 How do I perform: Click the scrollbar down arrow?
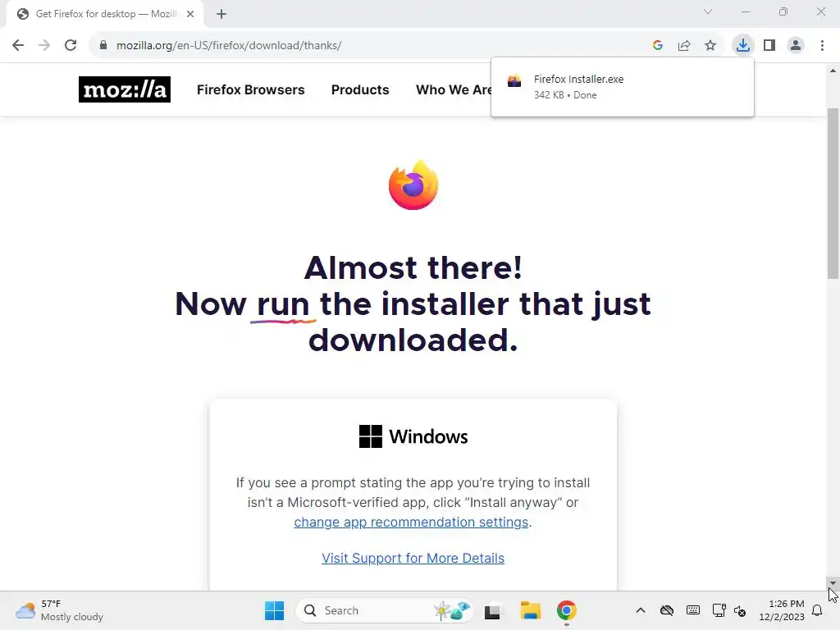tap(833, 583)
